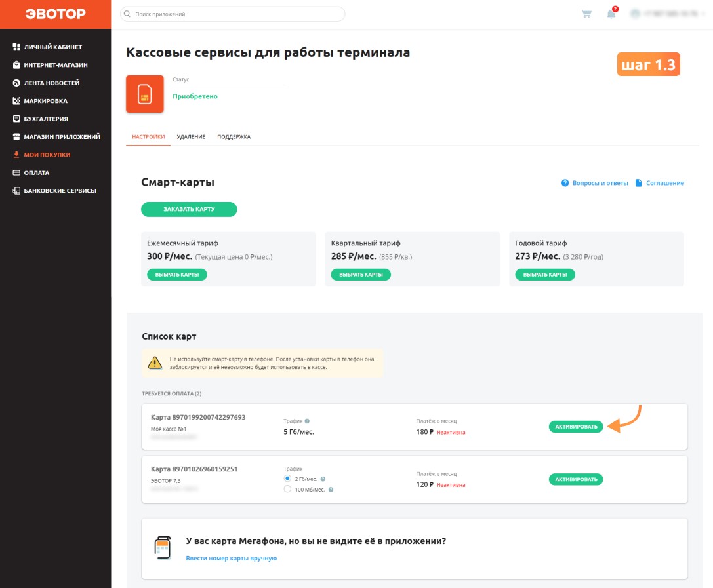This screenshot has height=588, width=713.
Task: Click the Бухгалтерия sidebar icon
Action: coord(16,119)
